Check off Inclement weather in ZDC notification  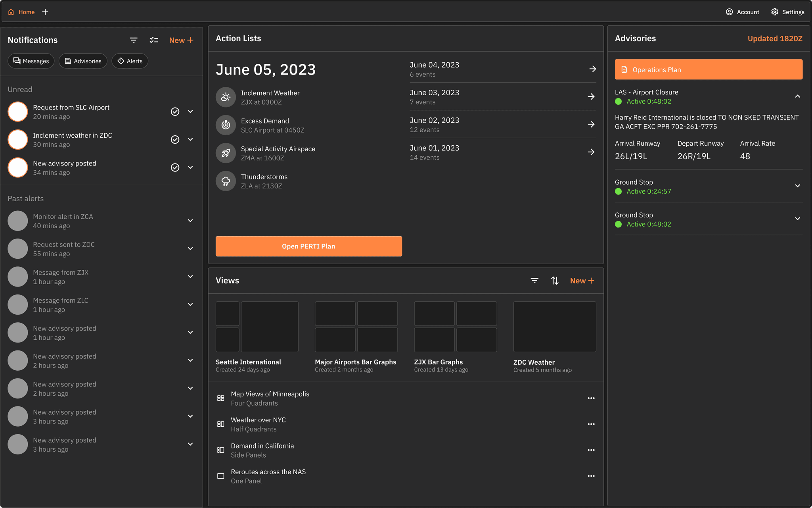(x=175, y=140)
